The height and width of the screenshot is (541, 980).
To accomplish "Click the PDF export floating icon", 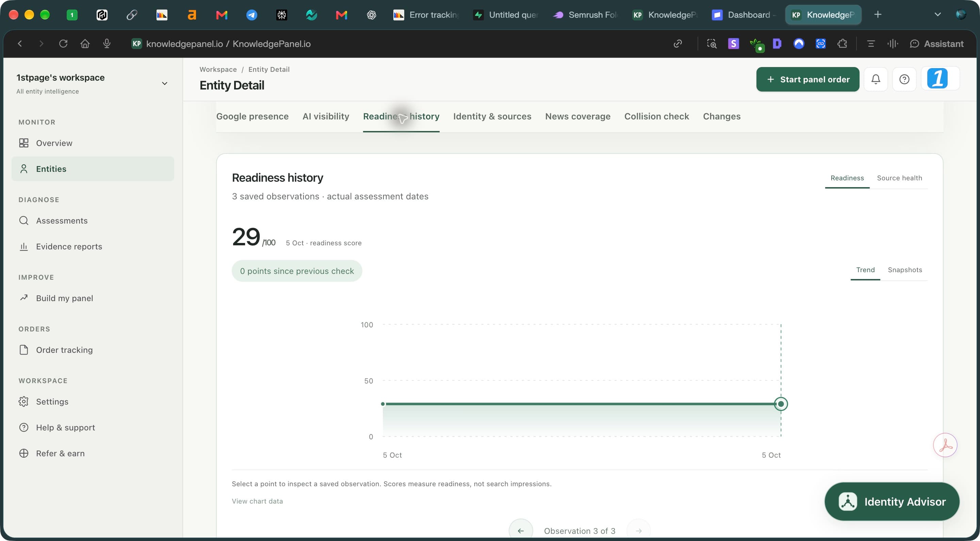I will point(945,445).
